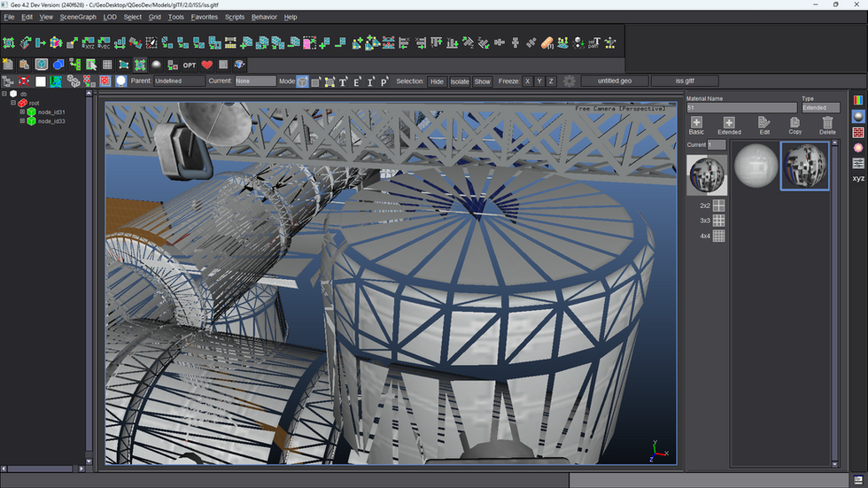
Task: Select the T mode button
Action: click(x=344, y=81)
